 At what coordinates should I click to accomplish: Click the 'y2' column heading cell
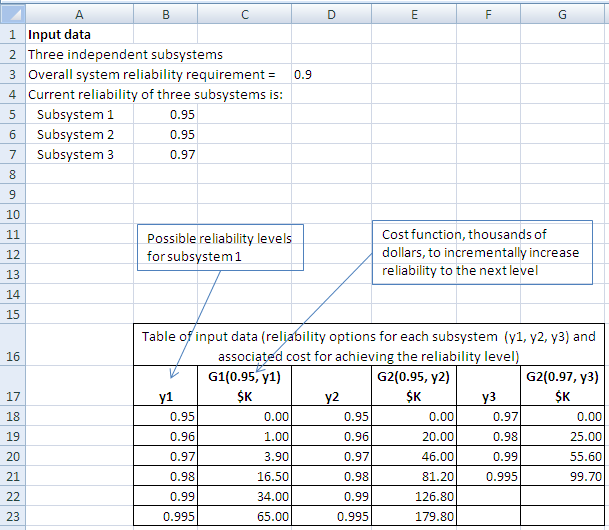pyautogui.click(x=331, y=386)
